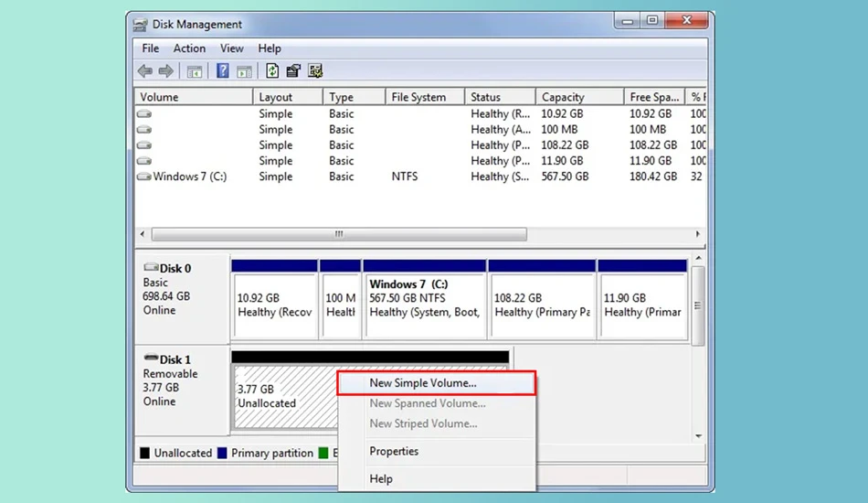Click the Settings checklist toolbar icon
Image resolution: width=868 pixels, height=503 pixels.
tap(315, 71)
